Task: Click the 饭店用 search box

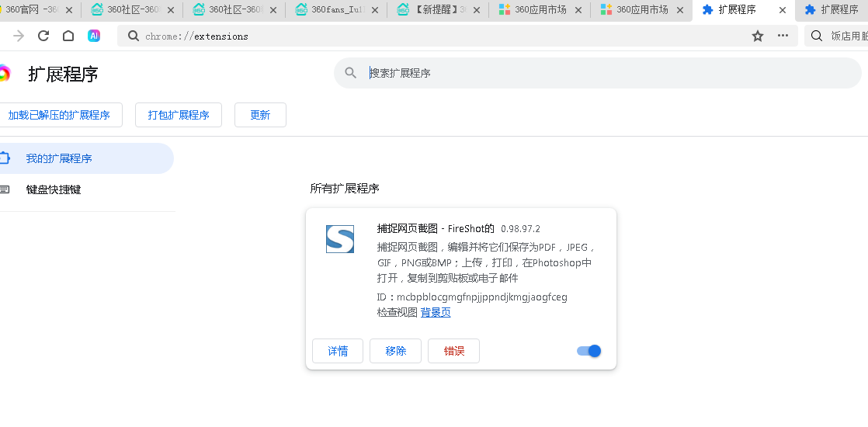Action: click(x=836, y=36)
